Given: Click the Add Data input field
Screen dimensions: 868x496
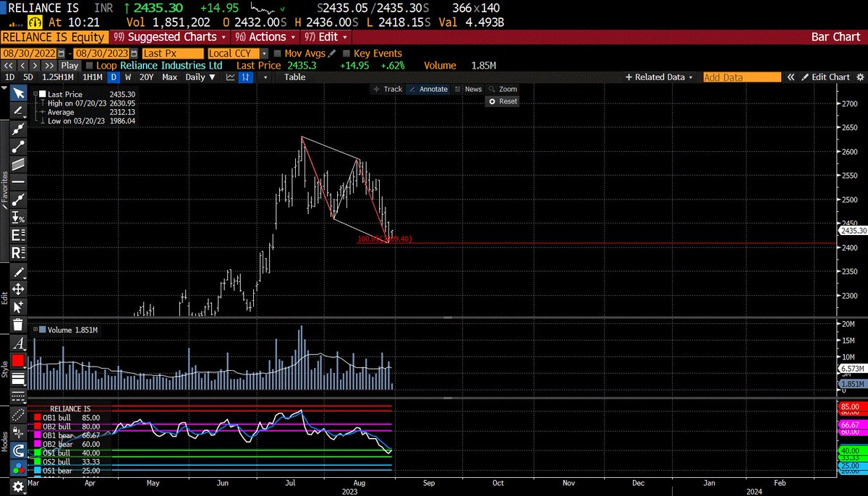Looking at the screenshot, I should pos(742,77).
